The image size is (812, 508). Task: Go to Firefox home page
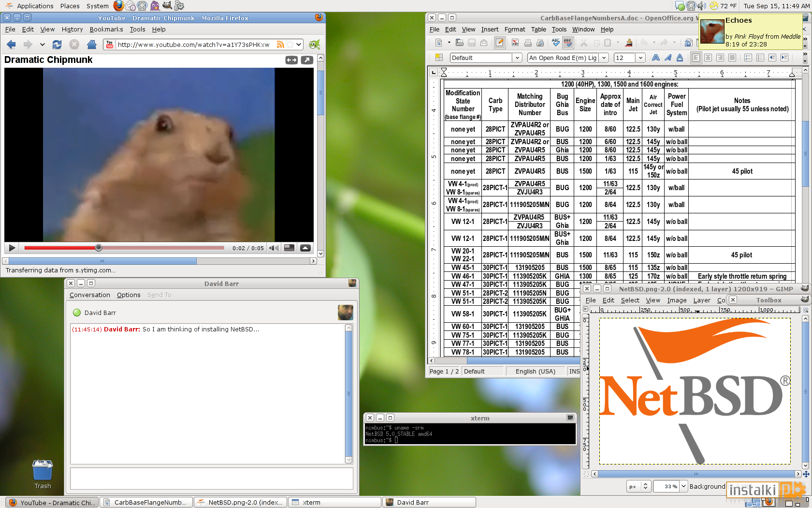(x=91, y=45)
